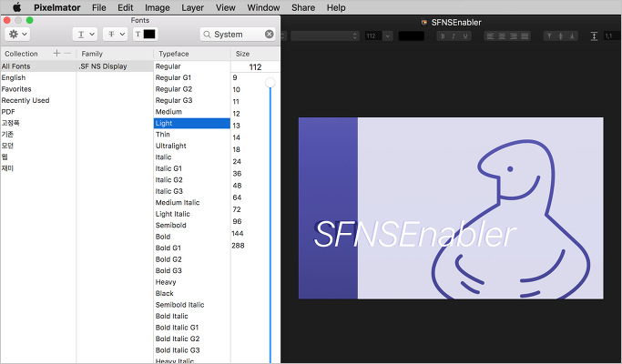Click the font search magnifier icon
The image size is (622, 364).
(x=207, y=35)
